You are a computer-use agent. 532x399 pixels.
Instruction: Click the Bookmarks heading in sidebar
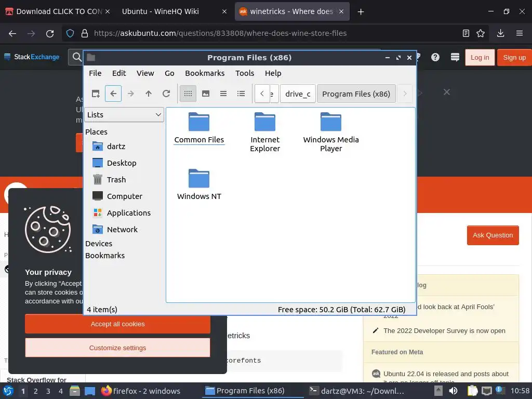[x=105, y=256]
